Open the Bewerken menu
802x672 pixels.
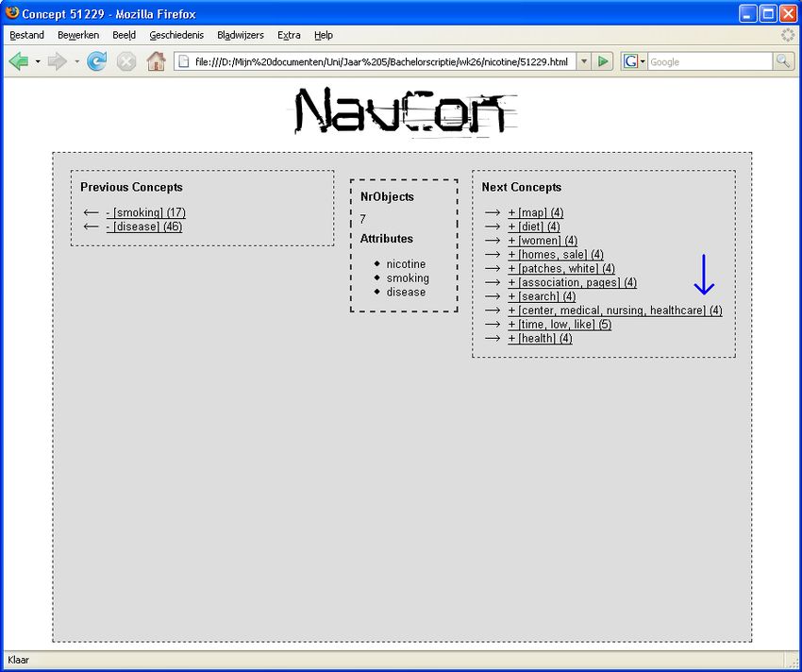pos(78,35)
